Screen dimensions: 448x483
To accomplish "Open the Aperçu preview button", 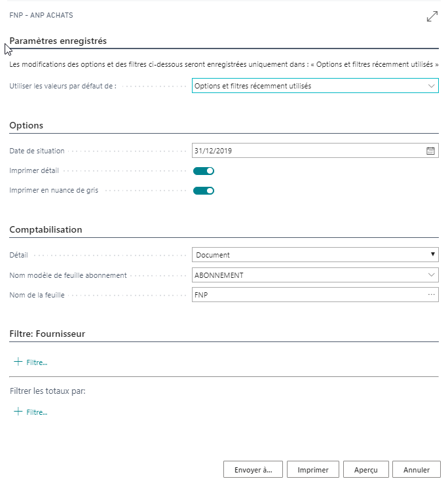I will click(x=365, y=470).
